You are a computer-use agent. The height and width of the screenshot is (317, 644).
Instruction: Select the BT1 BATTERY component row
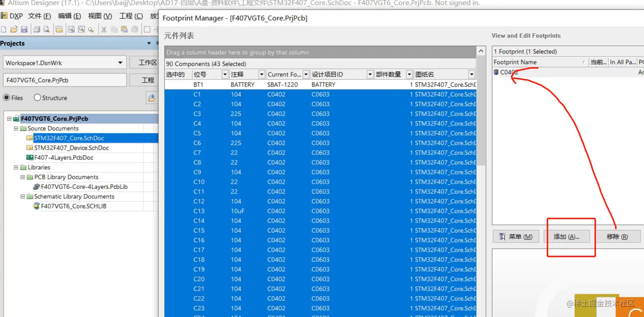(x=320, y=85)
